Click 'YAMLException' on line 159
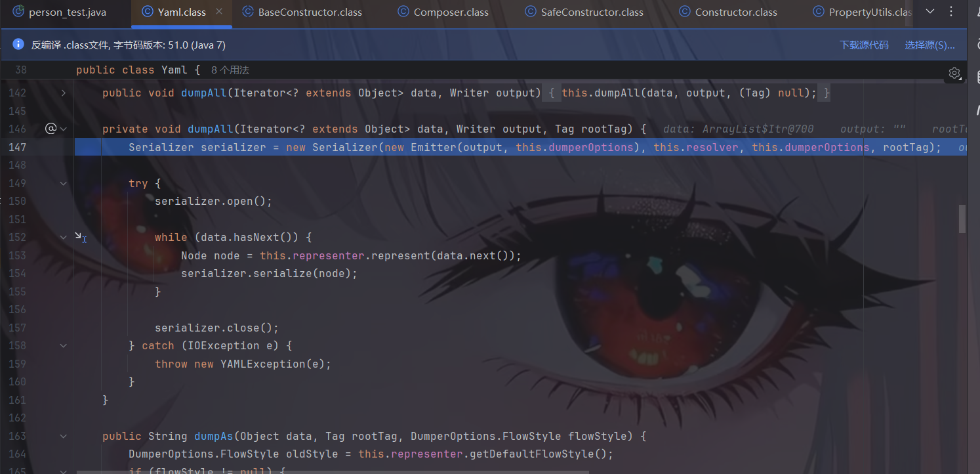Screen dimensions: 980x474 point(262,364)
